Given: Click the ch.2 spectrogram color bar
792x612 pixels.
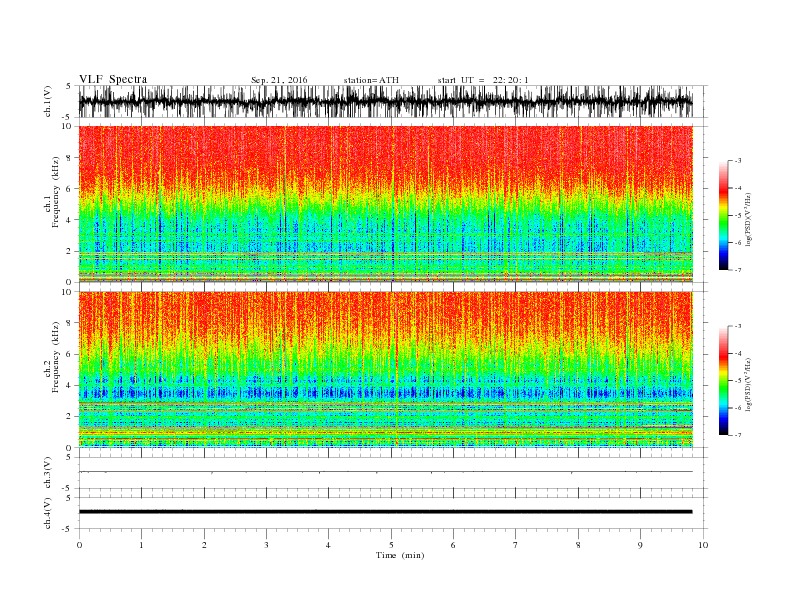Looking at the screenshot, I should (x=723, y=381).
